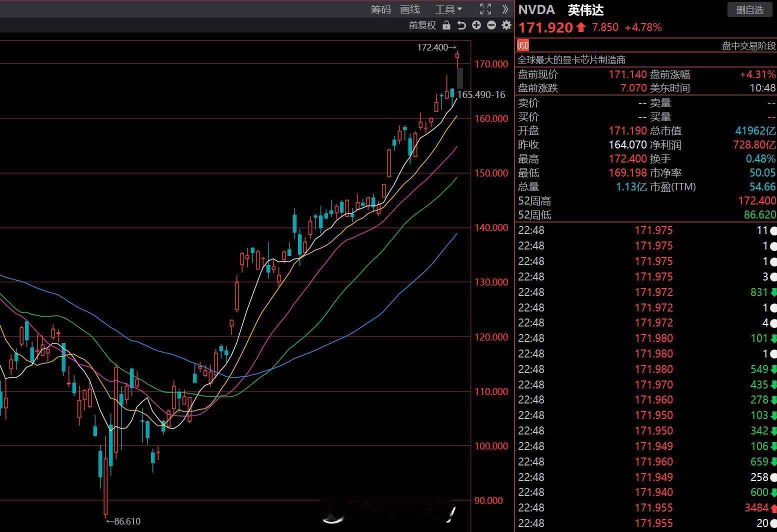Click turnover rate 0.48%
Viewport: 777px width, 532px height.
pos(760,159)
